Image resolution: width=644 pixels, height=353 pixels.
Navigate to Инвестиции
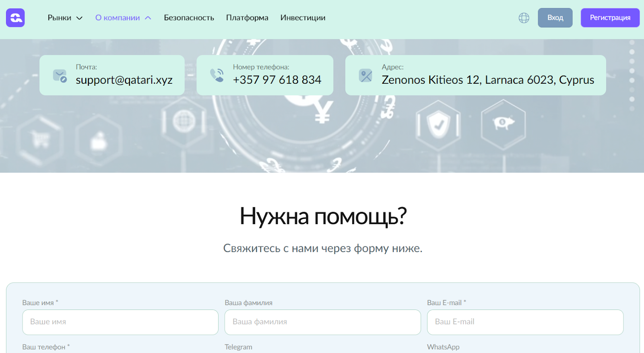[303, 18]
